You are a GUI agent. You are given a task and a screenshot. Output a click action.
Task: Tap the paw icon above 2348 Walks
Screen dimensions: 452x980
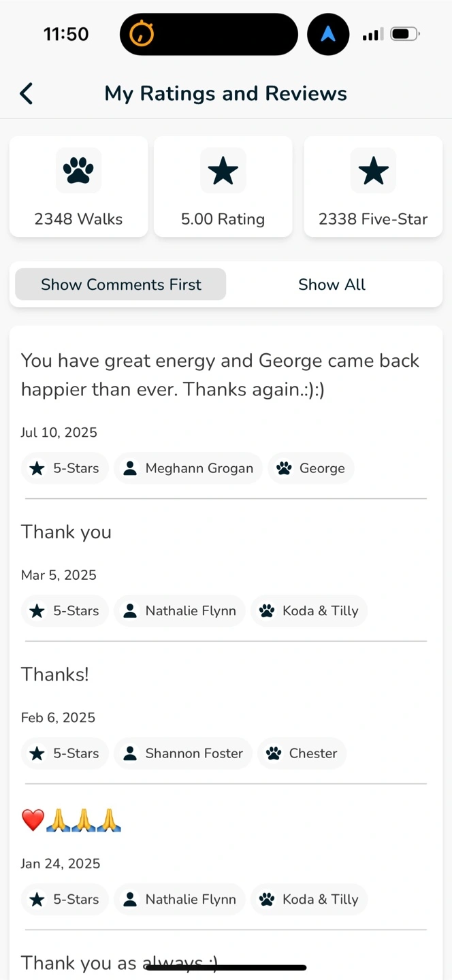(78, 170)
